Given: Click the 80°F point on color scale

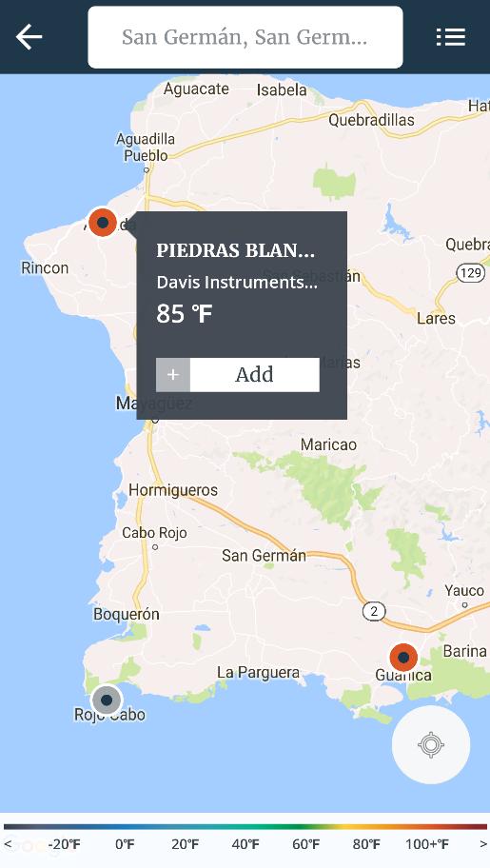Looking at the screenshot, I should tap(366, 844).
